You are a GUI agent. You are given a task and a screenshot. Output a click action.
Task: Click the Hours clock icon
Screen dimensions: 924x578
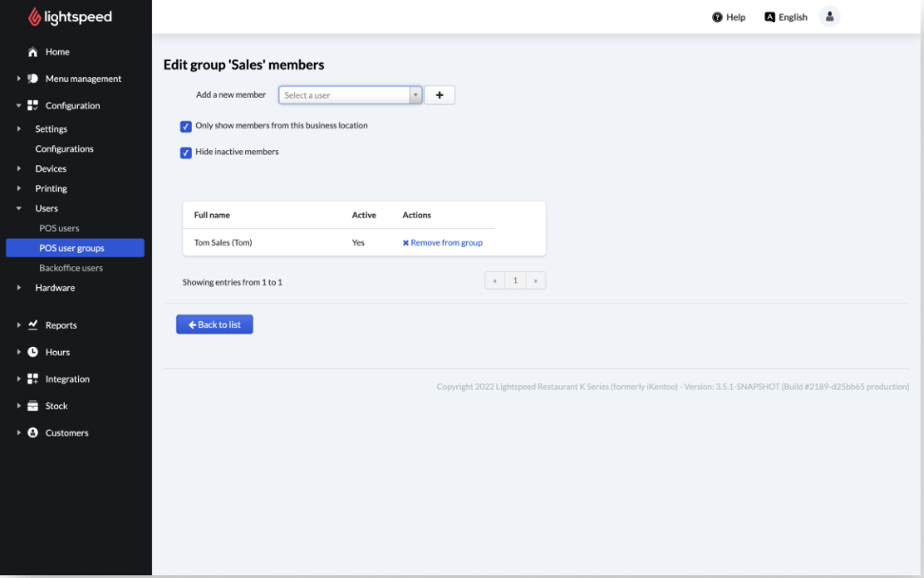coord(33,352)
